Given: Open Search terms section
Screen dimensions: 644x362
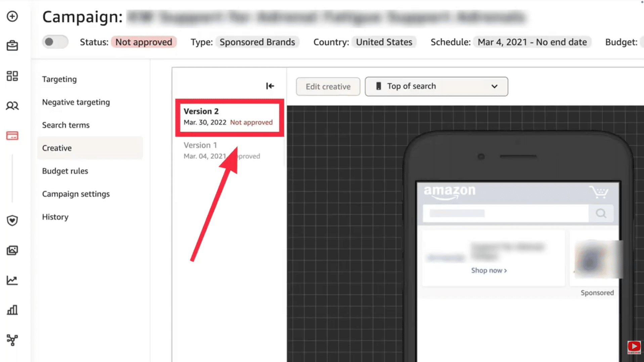Looking at the screenshot, I should click(x=66, y=125).
